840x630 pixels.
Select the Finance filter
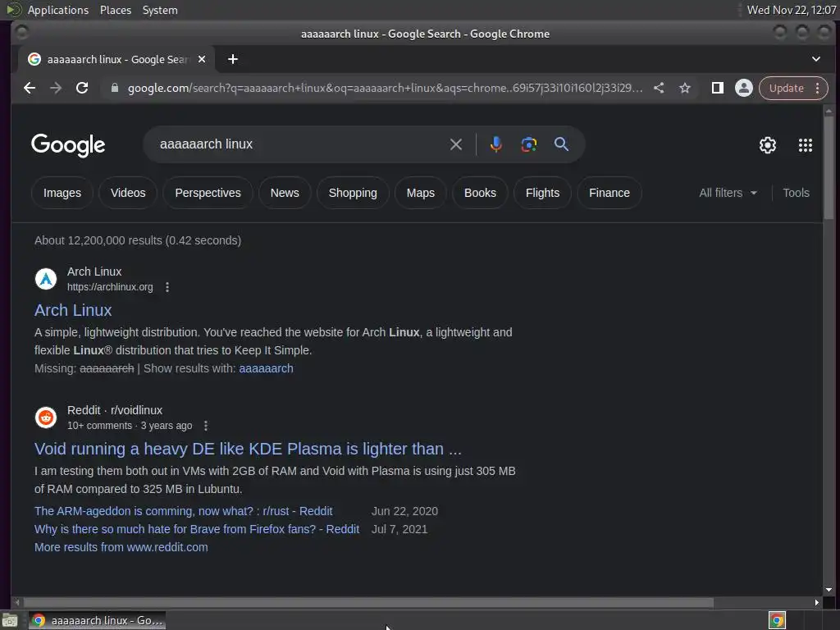coord(609,193)
